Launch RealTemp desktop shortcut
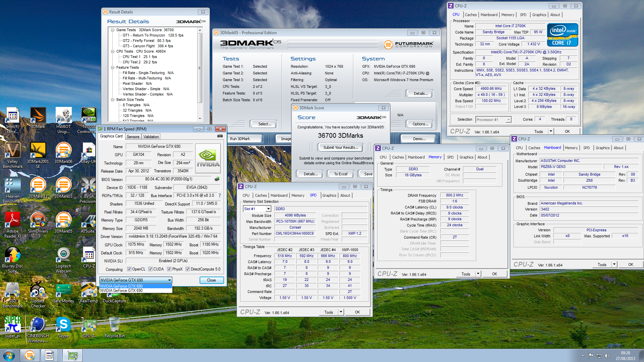Image resolution: width=644 pixels, height=362 pixels. pos(89,292)
